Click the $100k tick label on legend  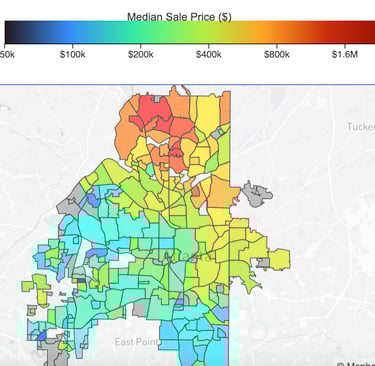tap(72, 54)
